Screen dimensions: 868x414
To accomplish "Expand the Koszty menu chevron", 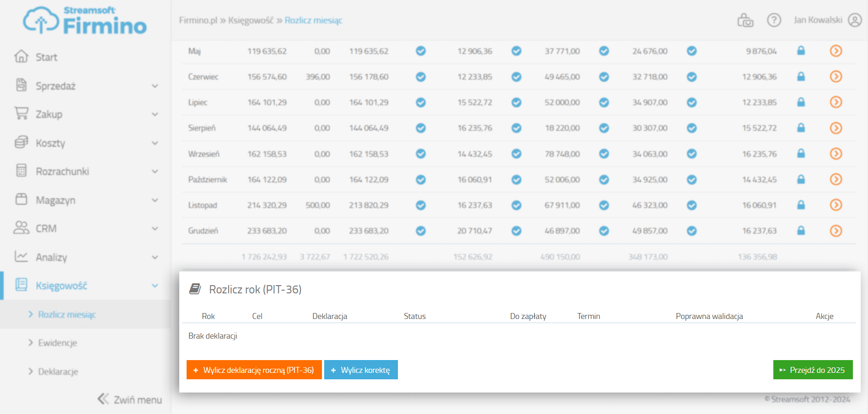I will click(x=155, y=143).
